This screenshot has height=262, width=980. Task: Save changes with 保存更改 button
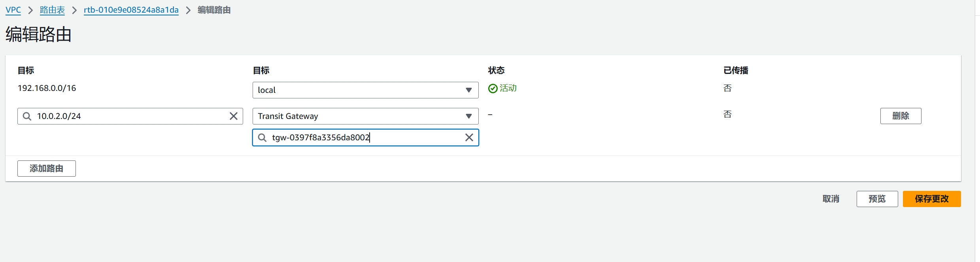tap(932, 199)
